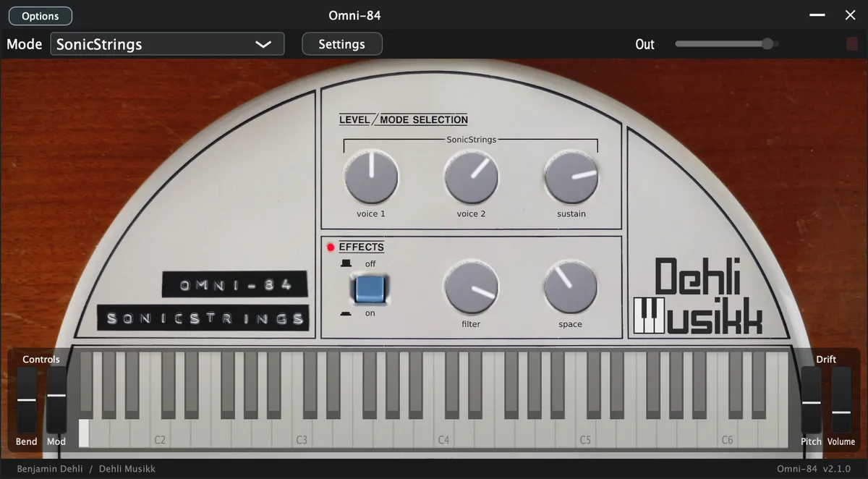The width and height of the screenshot is (868, 479).
Task: Click the red EFFECTS indicator LED
Action: pyautogui.click(x=331, y=247)
